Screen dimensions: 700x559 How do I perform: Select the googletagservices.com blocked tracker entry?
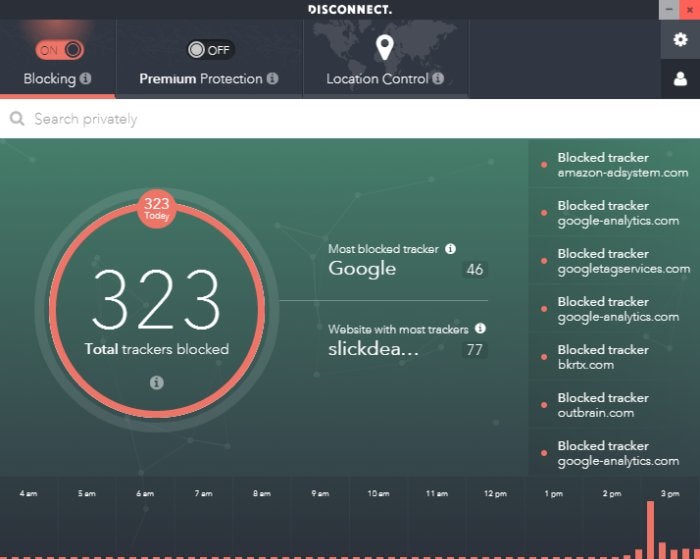pos(614,261)
